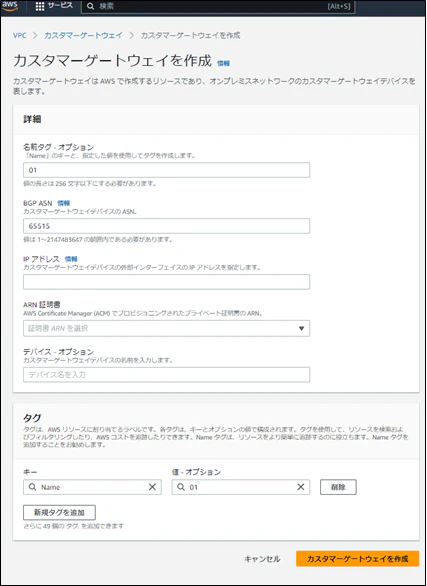Click the ARN certificate dropdown arrow
Screen dimensions: 427x586
coord(301,329)
